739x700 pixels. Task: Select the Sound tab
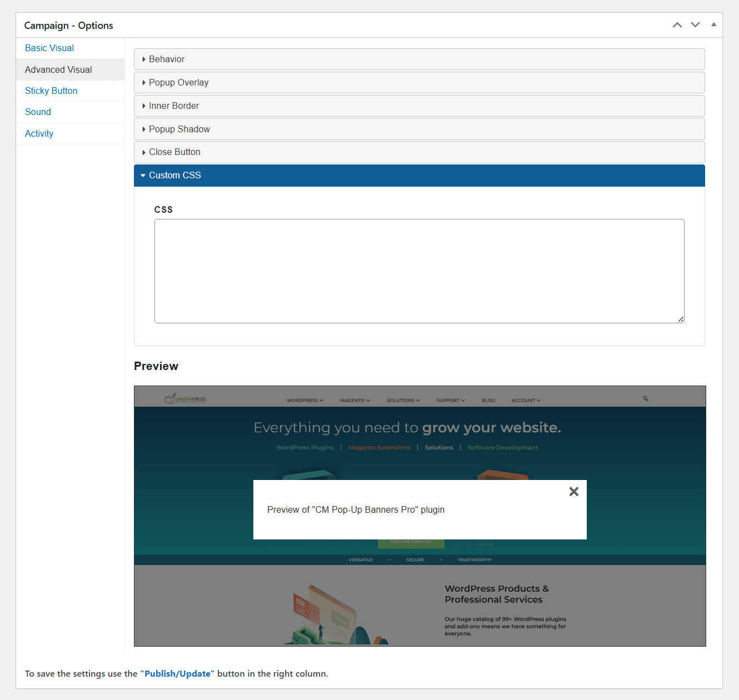click(x=38, y=112)
